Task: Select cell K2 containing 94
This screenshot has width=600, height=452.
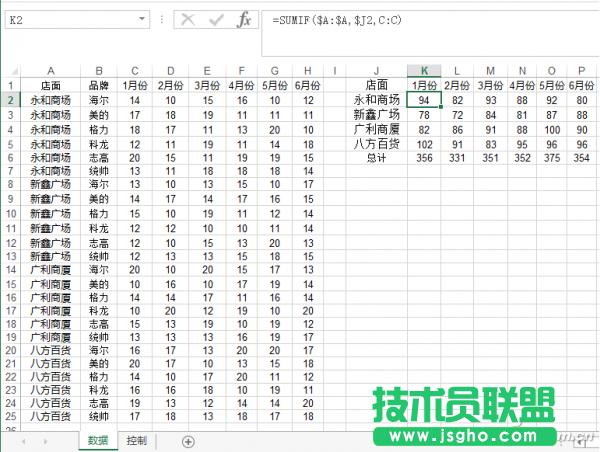Action: pos(425,100)
